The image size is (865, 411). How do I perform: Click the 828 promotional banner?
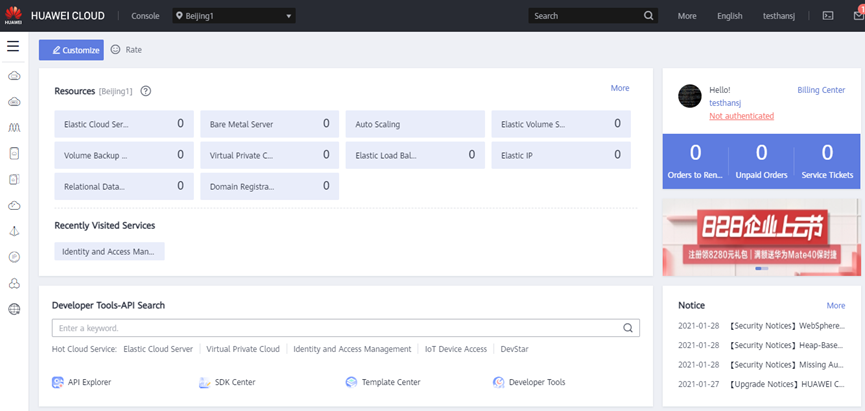pos(760,236)
